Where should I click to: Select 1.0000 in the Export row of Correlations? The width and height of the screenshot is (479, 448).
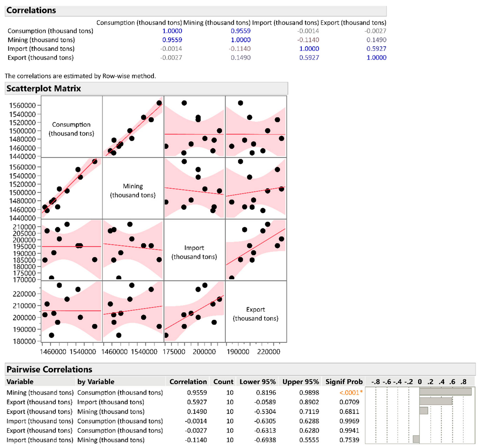pyautogui.click(x=376, y=58)
